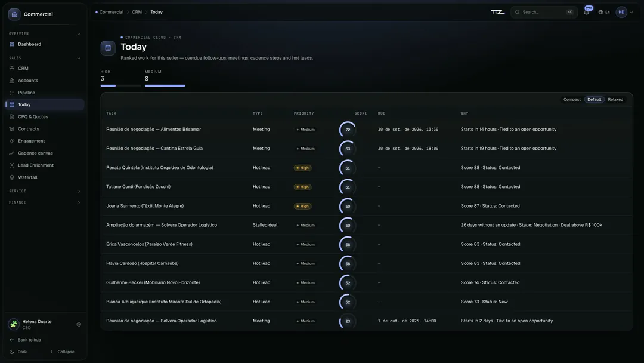Open the Dashboard sidebar icon

point(12,44)
